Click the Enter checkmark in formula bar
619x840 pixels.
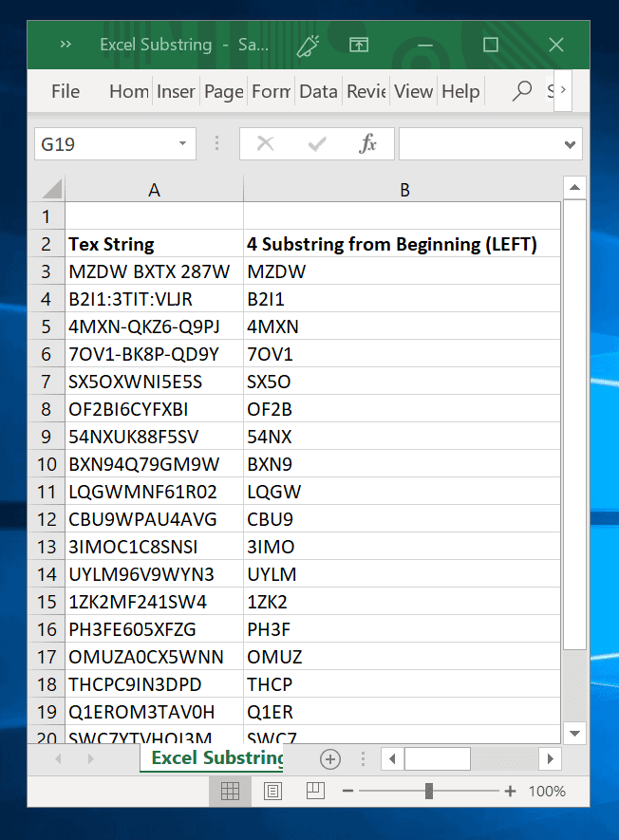[x=317, y=144]
